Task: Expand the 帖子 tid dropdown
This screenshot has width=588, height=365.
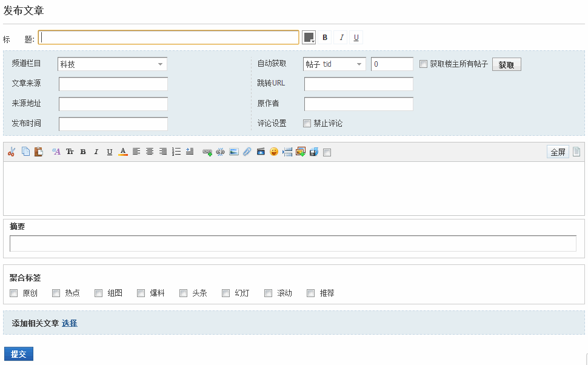Action: click(334, 64)
